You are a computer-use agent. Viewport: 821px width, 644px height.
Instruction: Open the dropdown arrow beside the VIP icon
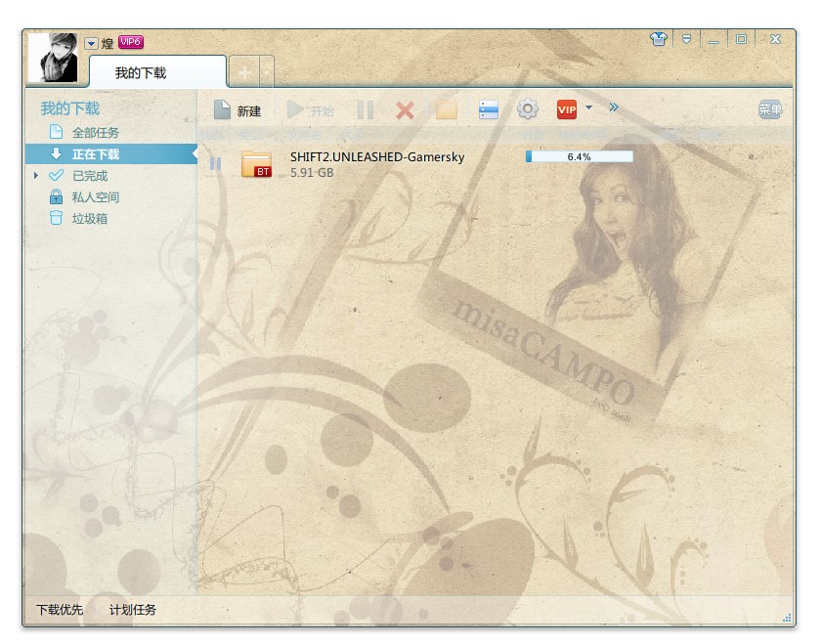[588, 108]
